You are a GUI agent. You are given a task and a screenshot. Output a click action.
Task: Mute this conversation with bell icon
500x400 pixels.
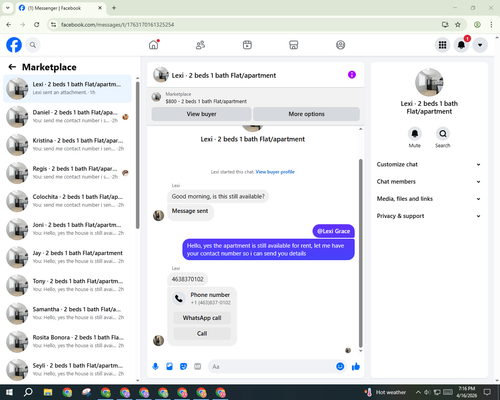415,134
